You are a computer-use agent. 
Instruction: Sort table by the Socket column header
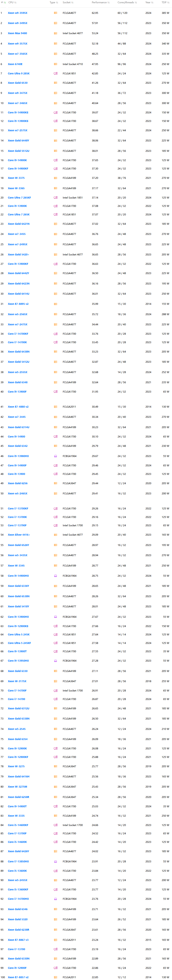point(68,3)
